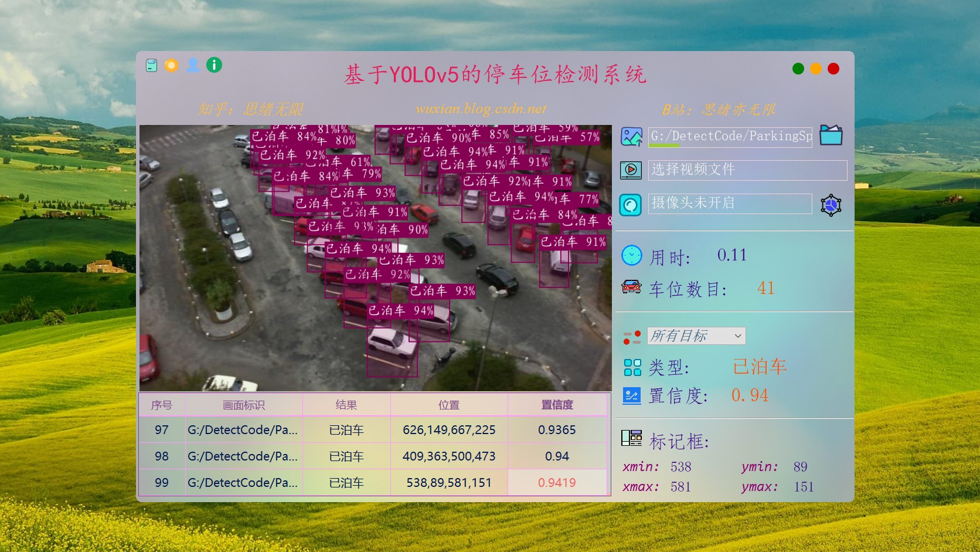Click the xmax value 581
The image size is (980, 552).
680,487
